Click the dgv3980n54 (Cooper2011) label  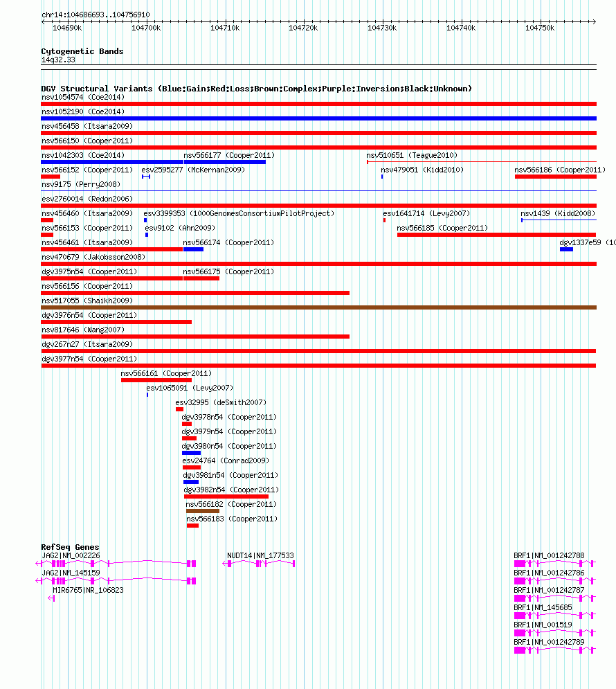pyautogui.click(x=229, y=446)
